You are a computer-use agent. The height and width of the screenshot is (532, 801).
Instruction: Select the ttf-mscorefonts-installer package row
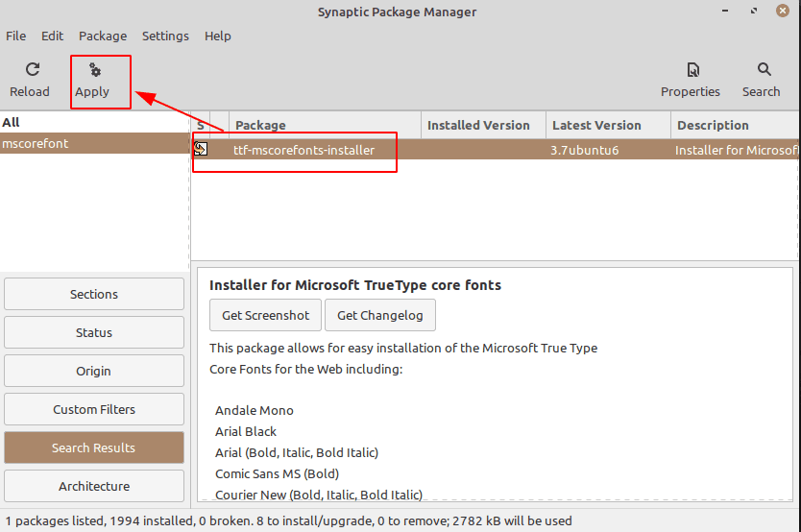tap(495, 150)
